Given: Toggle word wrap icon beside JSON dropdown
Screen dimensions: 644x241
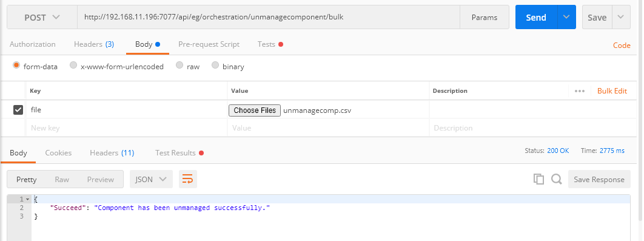Looking at the screenshot, I should coord(188,179).
